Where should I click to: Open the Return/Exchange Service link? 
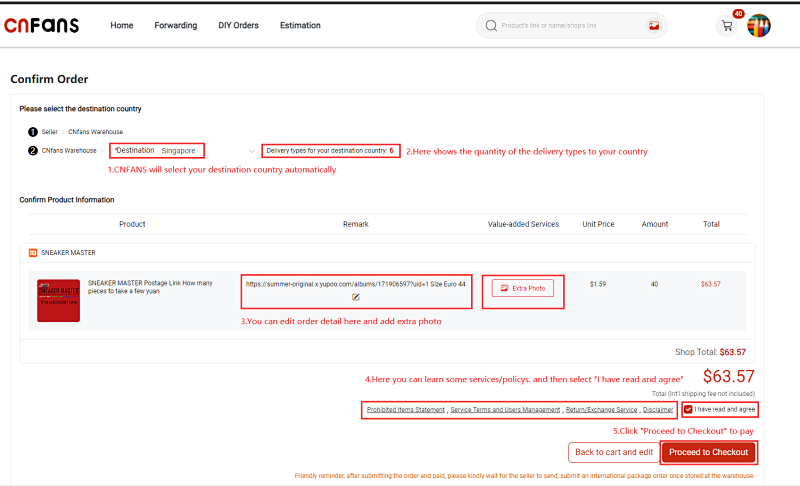601,410
